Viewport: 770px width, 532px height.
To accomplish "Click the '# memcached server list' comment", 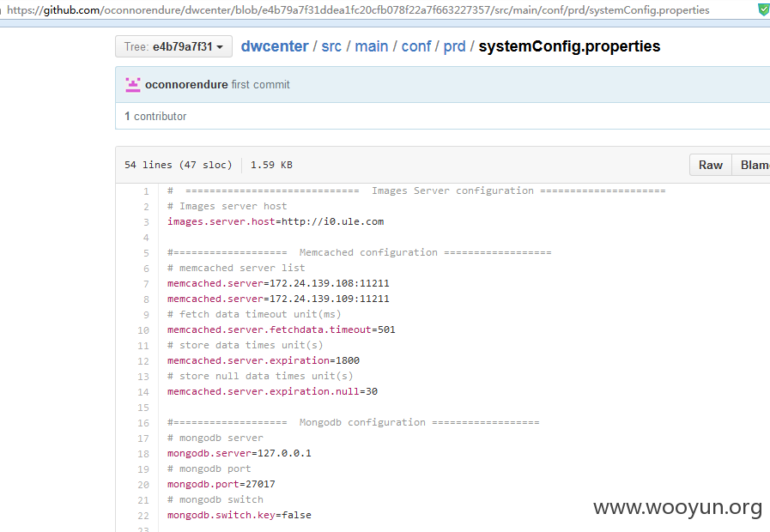I will coord(236,268).
